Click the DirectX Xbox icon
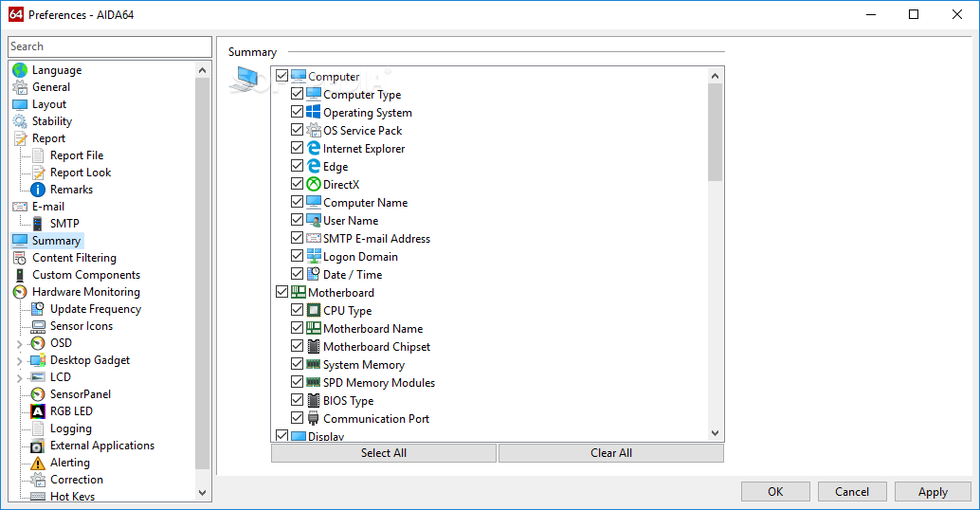The image size is (980, 510). tap(313, 184)
